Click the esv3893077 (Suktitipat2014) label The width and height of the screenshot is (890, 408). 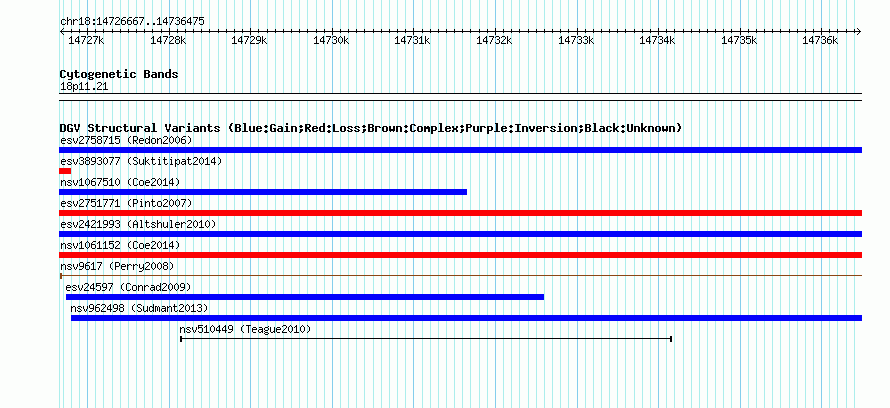(141, 161)
